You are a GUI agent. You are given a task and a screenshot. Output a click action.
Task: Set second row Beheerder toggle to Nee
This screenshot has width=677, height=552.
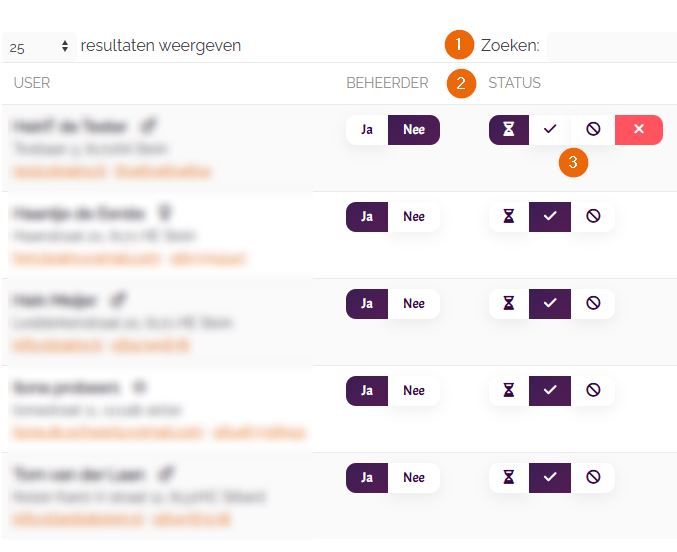pos(414,217)
